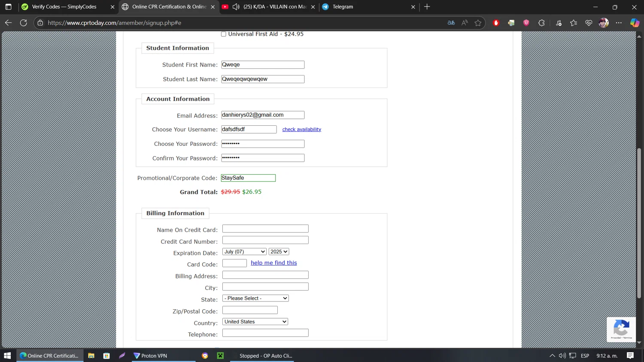The image size is (644, 362).
Task: Click the address bar URL
Action: [x=115, y=23]
